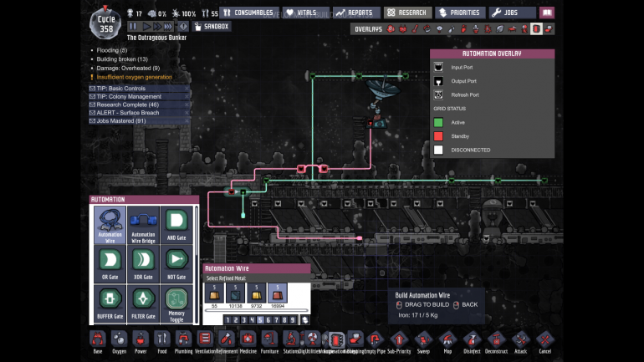This screenshot has width=644, height=362.
Task: Activate the Sweep tool
Action: point(423,342)
